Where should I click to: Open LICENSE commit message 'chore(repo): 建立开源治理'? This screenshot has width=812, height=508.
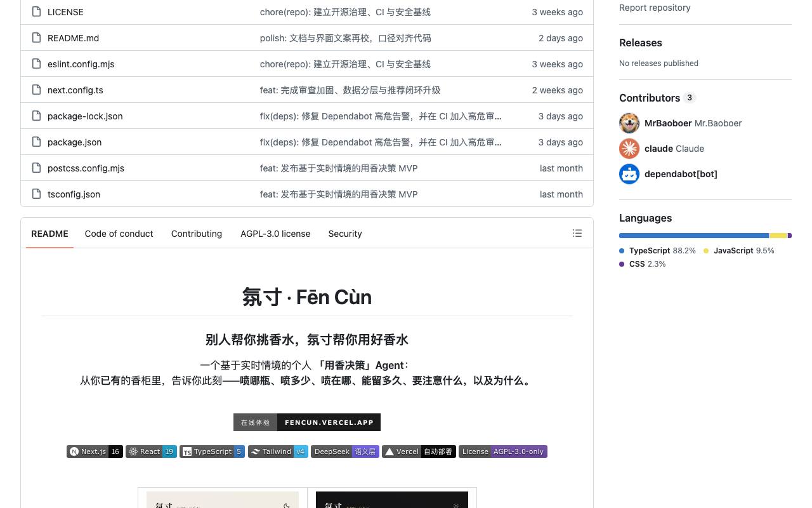345,12
